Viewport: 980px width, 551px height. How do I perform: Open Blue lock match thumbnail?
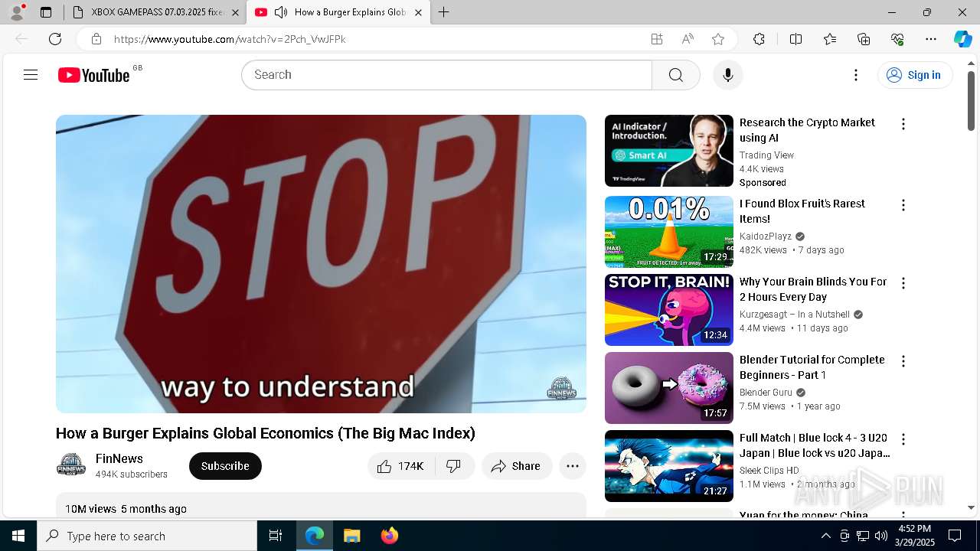coord(669,466)
